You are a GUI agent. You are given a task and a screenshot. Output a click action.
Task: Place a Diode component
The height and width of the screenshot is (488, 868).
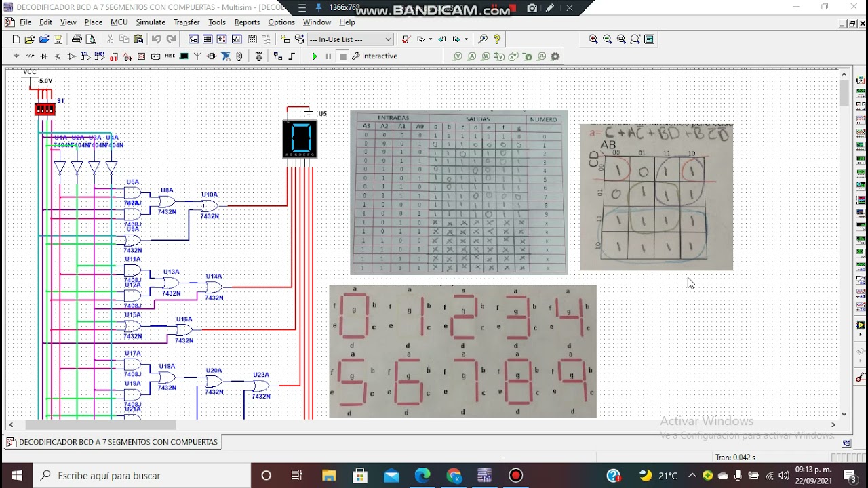(44, 56)
